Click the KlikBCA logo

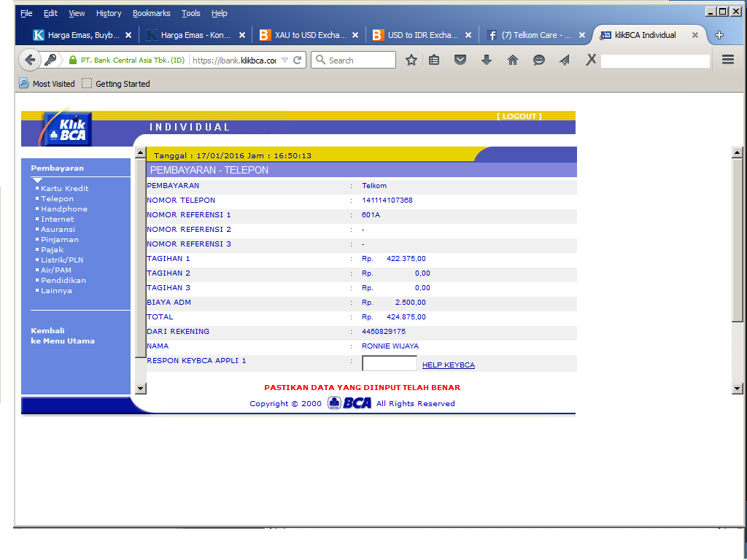tap(66, 128)
